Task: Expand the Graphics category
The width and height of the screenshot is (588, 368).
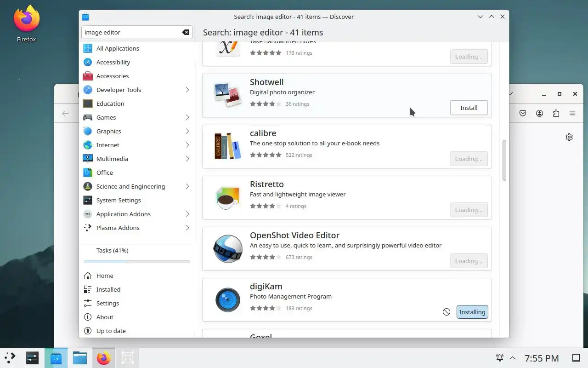Action: [187, 131]
